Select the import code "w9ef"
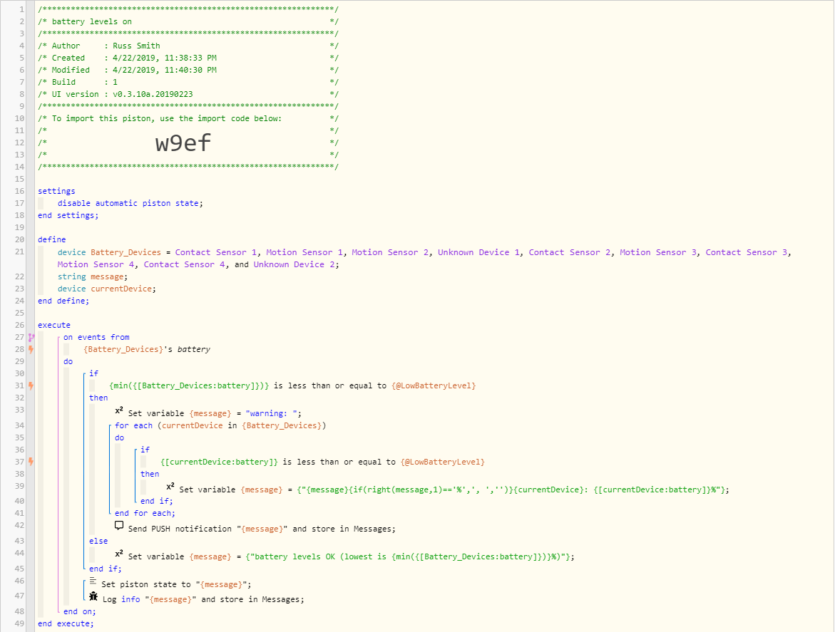840x632 pixels. pos(183,143)
